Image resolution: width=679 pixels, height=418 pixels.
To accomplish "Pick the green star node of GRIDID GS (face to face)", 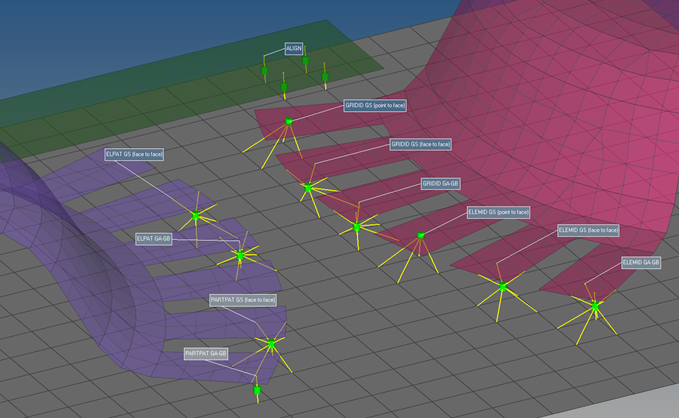I will tap(308, 188).
